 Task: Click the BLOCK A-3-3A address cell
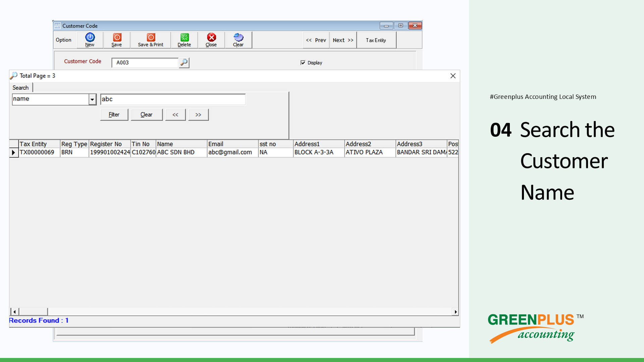click(x=319, y=153)
